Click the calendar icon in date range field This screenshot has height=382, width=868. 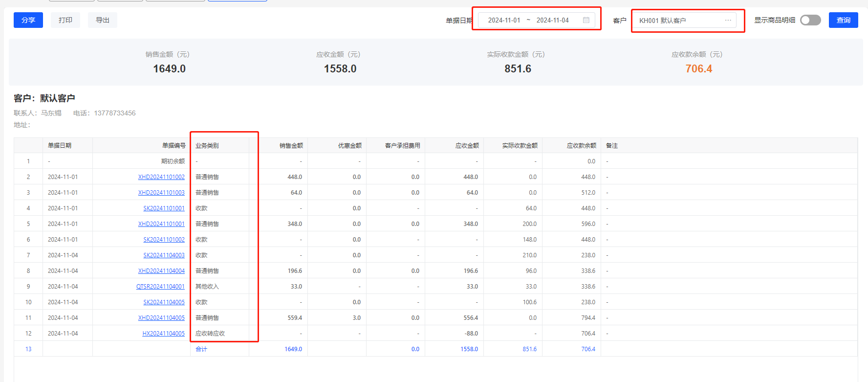(586, 20)
